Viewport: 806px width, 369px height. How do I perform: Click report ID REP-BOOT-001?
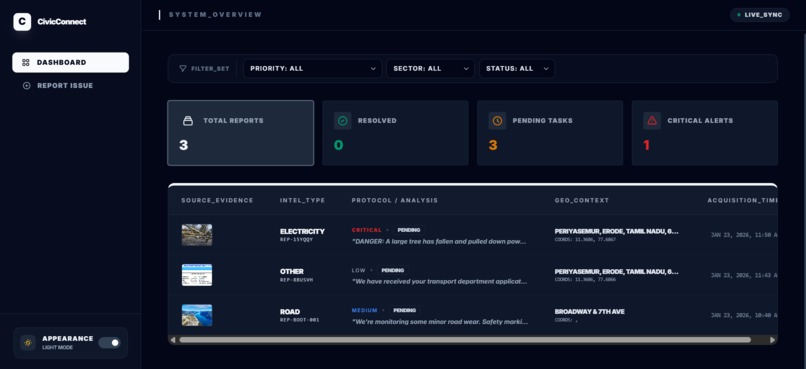point(299,320)
